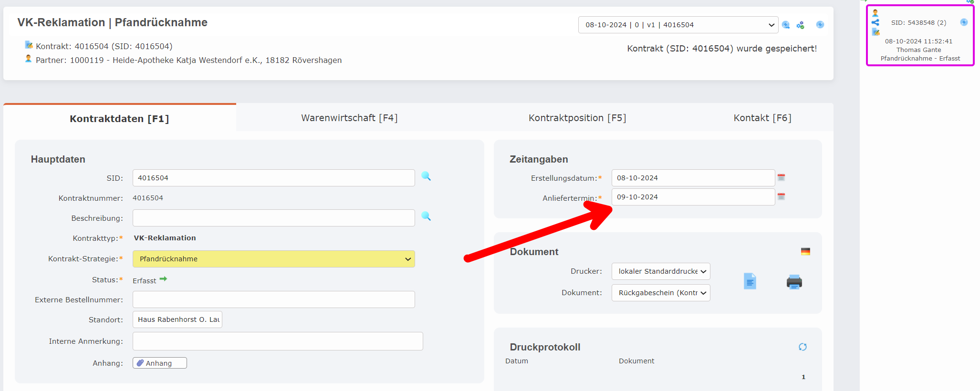The height and width of the screenshot is (391, 980).
Task: Click the share icon in the SID 5438548 card
Action: (x=875, y=22)
